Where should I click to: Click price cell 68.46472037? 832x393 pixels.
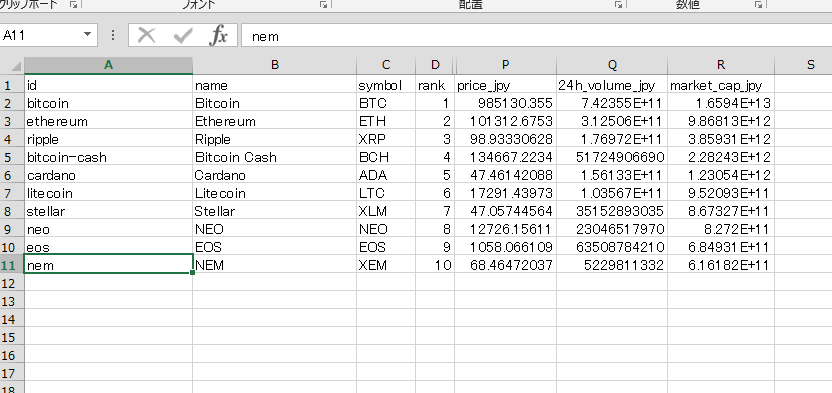point(506,265)
